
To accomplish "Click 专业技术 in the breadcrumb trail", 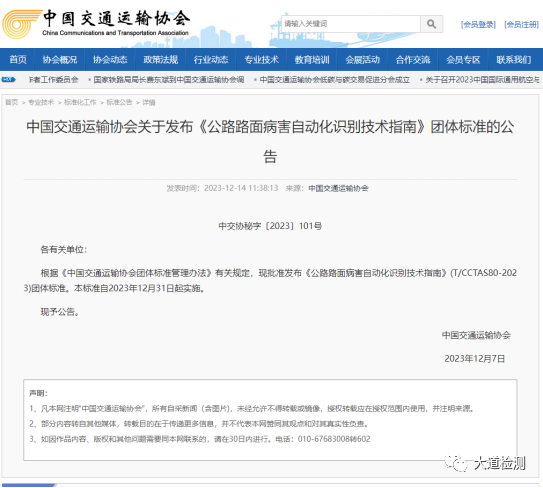I will [x=41, y=102].
